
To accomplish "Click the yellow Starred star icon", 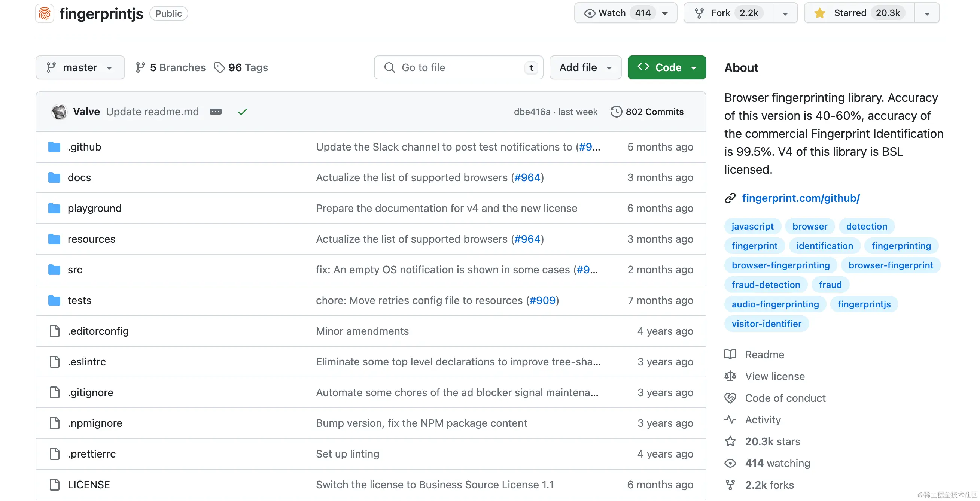I will tap(819, 13).
